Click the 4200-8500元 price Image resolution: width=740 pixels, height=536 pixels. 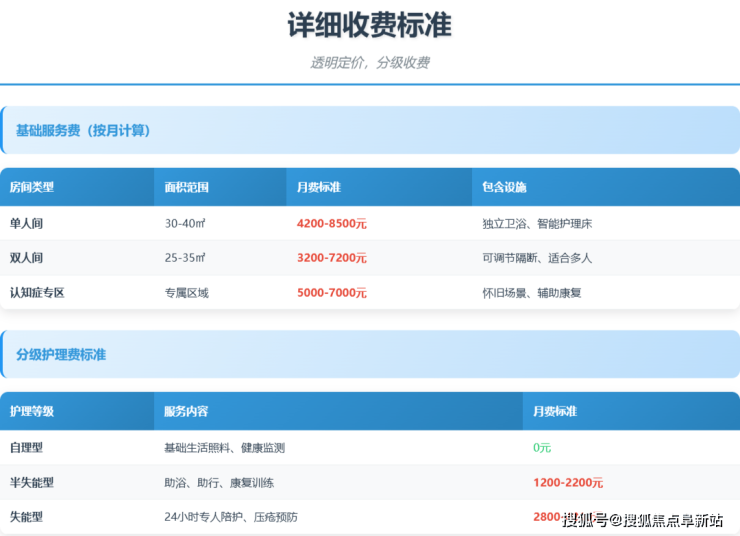coord(332,224)
